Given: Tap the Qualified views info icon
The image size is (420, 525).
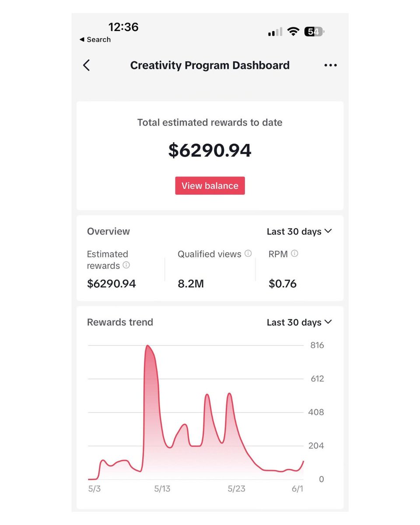Looking at the screenshot, I should (248, 253).
